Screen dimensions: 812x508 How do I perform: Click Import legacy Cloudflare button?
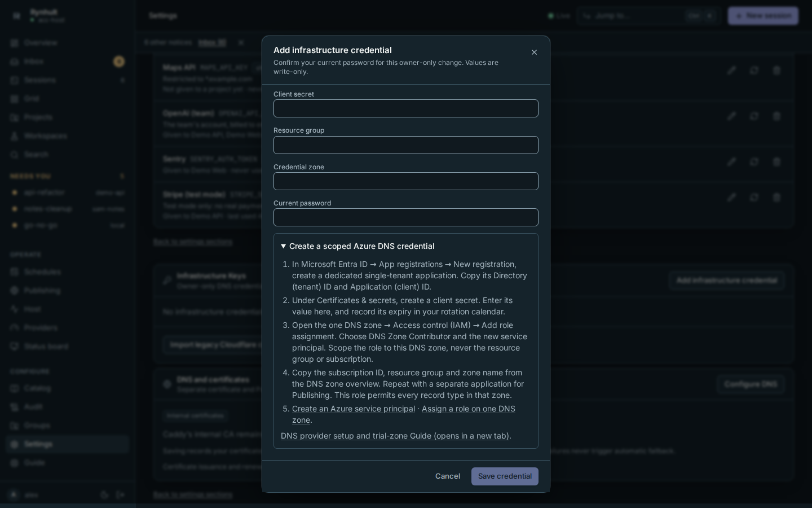(x=213, y=345)
